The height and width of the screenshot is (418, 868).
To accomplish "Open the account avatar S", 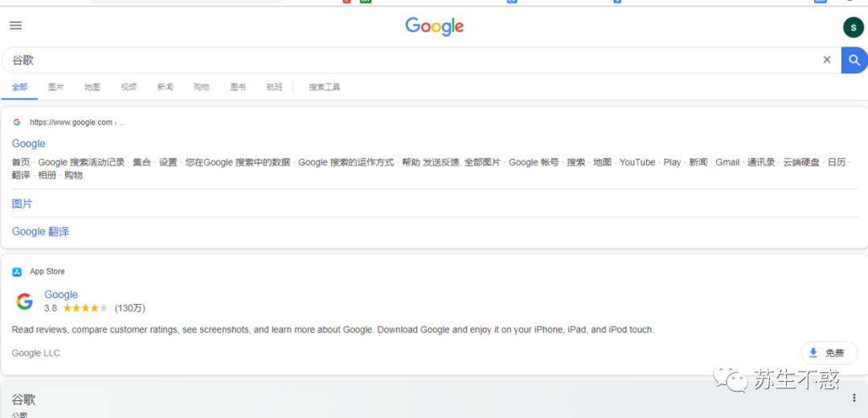I will [853, 27].
